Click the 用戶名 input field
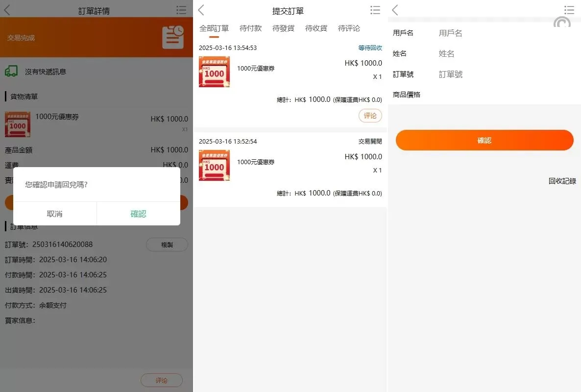Screen dimensions: 581x392 [x=505, y=33]
